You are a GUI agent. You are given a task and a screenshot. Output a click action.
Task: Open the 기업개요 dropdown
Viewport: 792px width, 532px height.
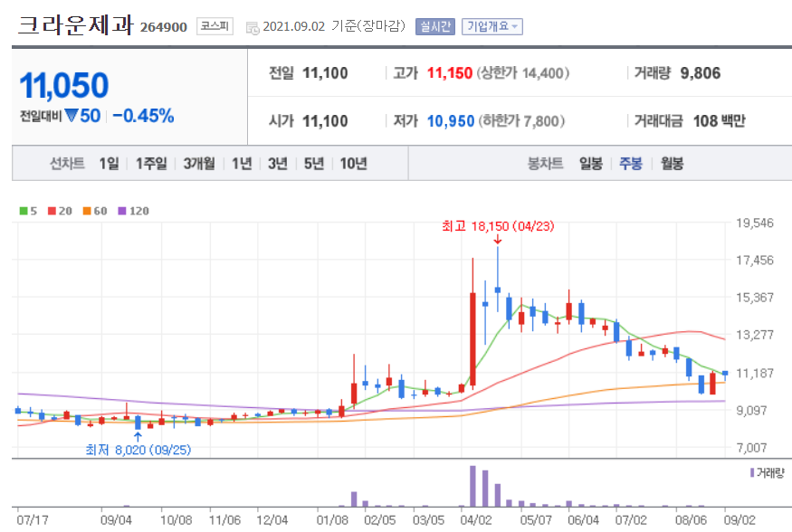(492, 25)
